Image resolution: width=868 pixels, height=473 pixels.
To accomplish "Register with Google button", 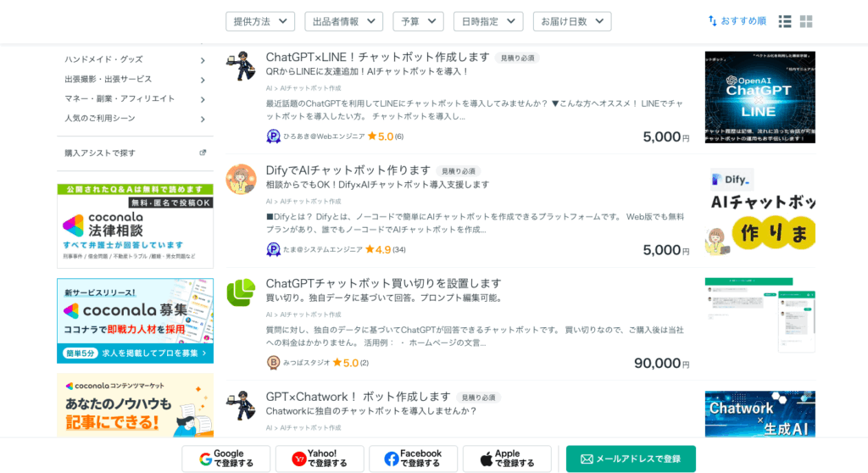I will [x=225, y=459].
